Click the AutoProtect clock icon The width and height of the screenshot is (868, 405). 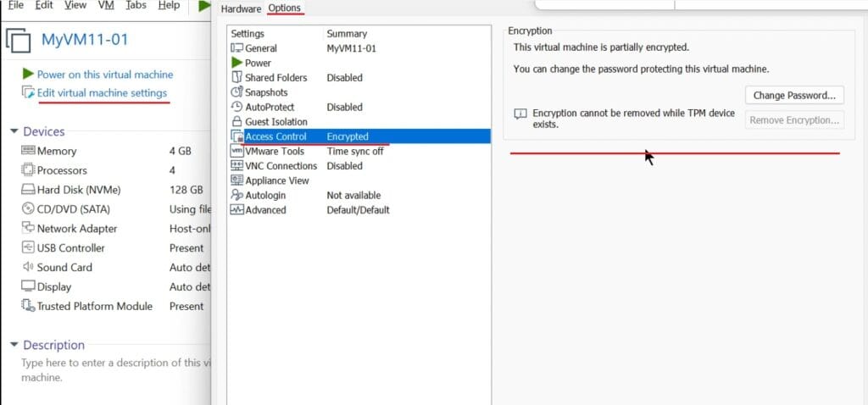pos(237,107)
